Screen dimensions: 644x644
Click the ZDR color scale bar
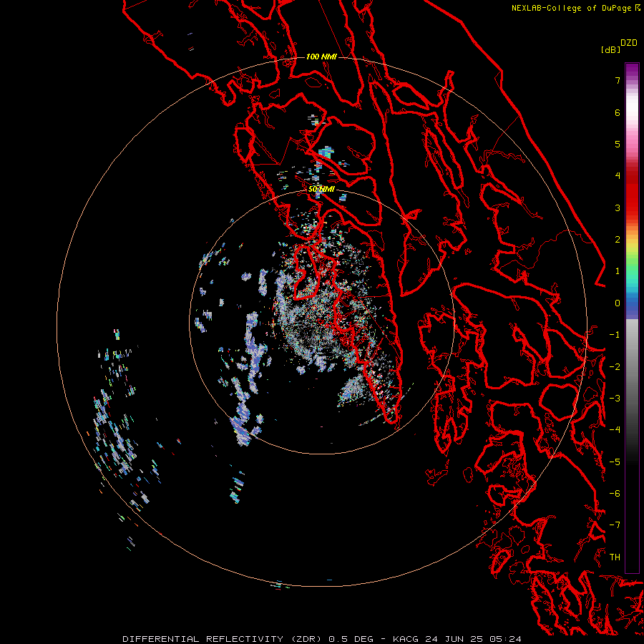(x=632, y=318)
